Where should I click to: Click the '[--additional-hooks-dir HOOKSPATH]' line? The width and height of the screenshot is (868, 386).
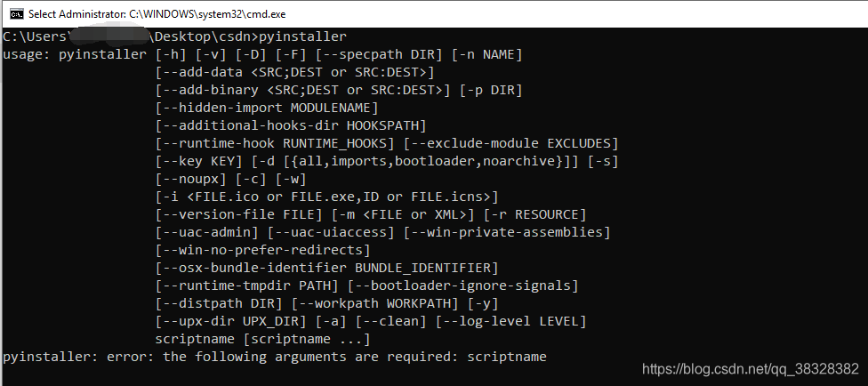(291, 125)
